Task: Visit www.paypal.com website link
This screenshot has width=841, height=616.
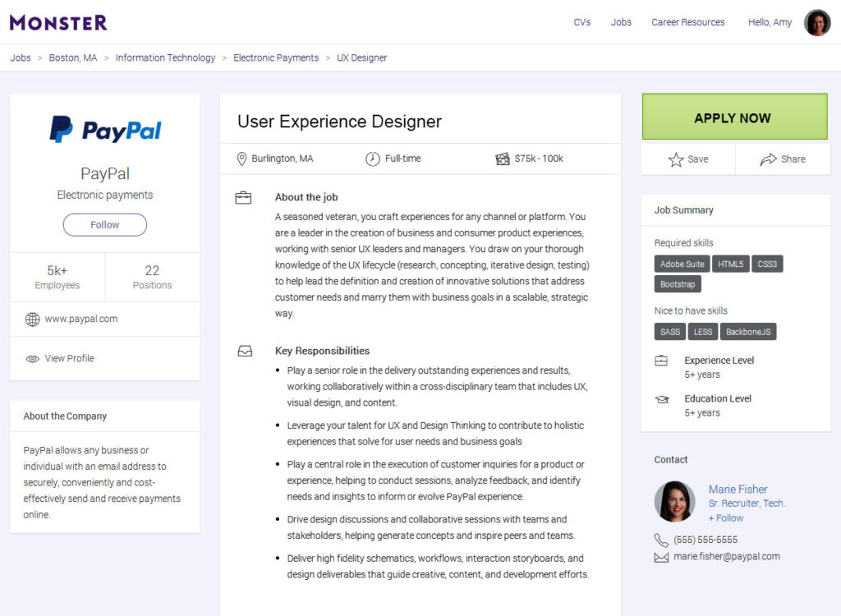Action: click(x=81, y=319)
